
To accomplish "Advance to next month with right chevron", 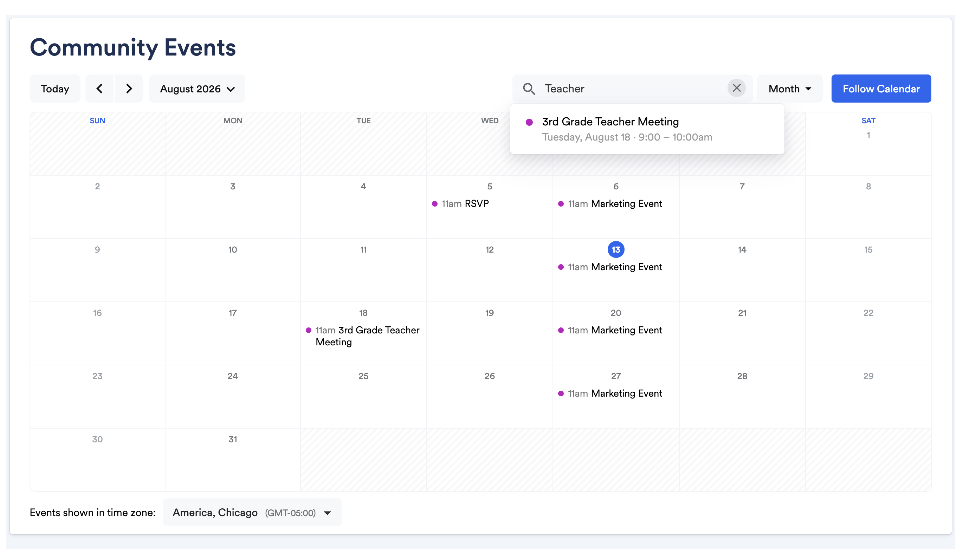I will coord(129,89).
